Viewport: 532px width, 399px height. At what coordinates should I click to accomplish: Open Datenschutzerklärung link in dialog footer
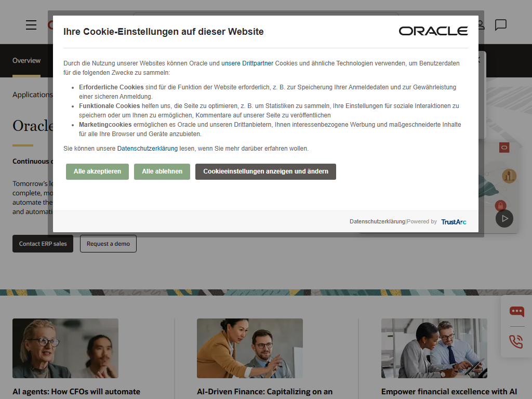[377, 221]
